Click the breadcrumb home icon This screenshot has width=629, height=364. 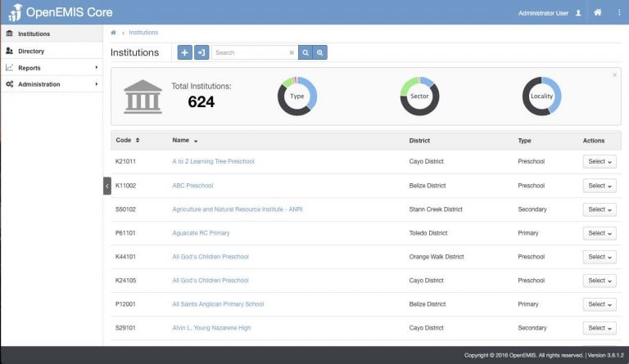pyautogui.click(x=113, y=33)
